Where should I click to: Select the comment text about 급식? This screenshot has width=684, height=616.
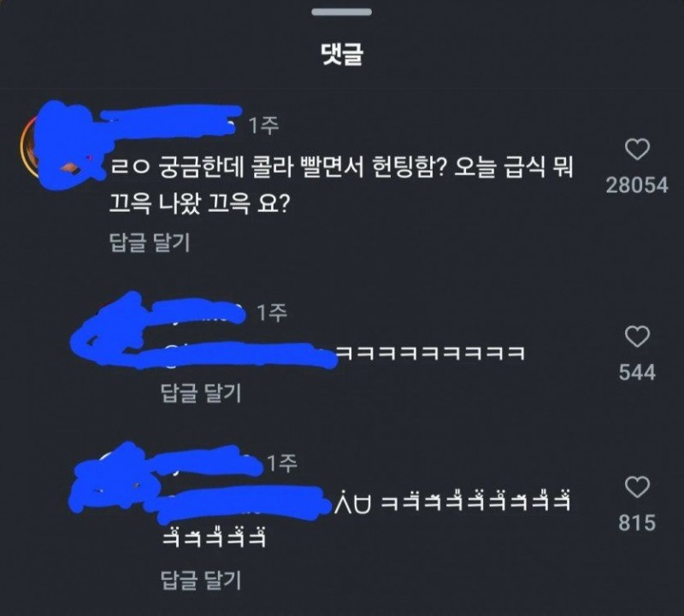point(341,185)
